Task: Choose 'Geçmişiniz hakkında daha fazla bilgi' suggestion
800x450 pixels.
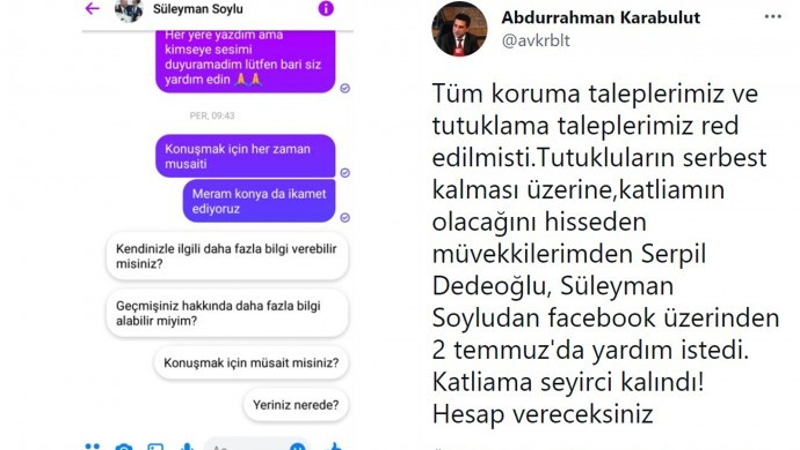Action: (x=228, y=313)
